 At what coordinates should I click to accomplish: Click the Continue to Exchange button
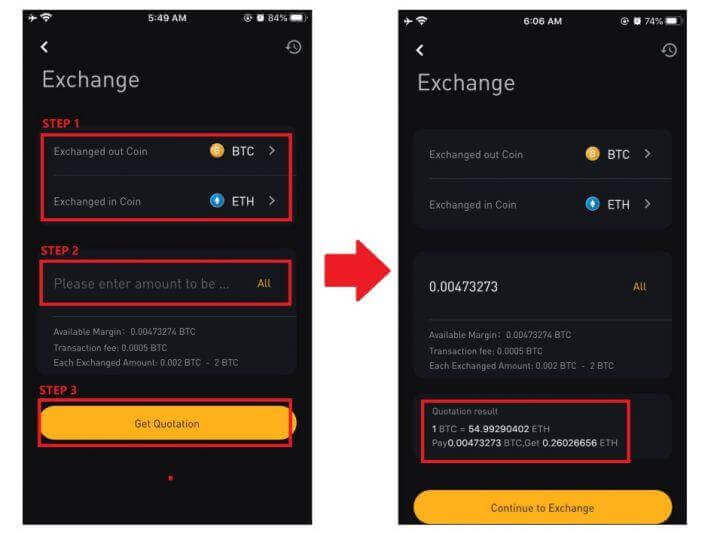pos(543,507)
